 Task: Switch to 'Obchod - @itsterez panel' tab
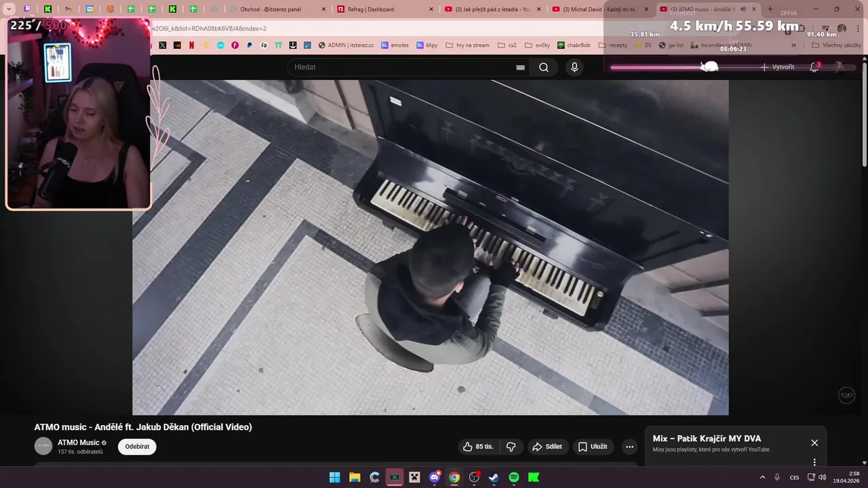277,9
